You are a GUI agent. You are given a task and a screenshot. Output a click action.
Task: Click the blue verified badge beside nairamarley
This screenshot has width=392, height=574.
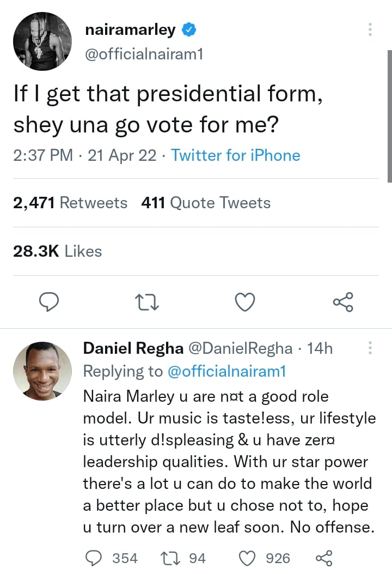click(x=189, y=30)
